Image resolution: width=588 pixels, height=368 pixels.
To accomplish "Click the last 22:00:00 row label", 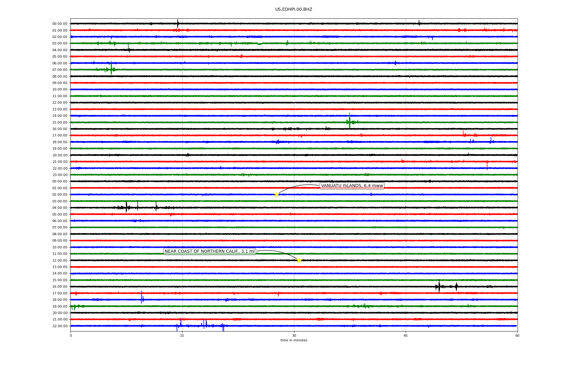I will coord(60,326).
